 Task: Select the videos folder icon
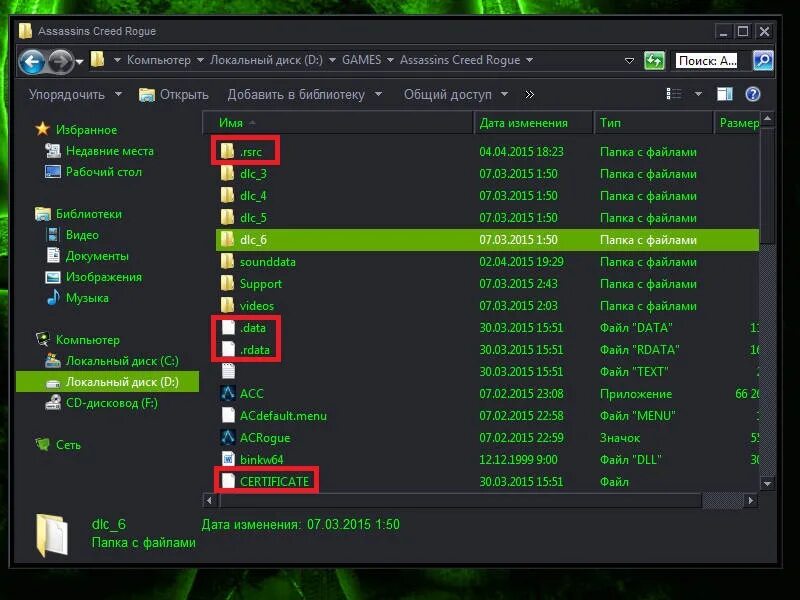click(227, 305)
